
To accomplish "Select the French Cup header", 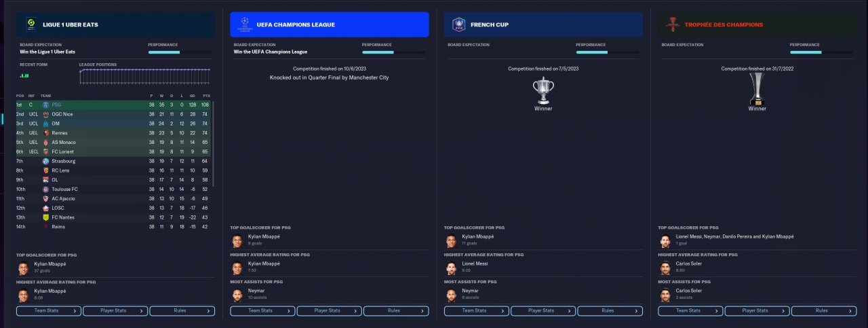I will click(x=543, y=24).
